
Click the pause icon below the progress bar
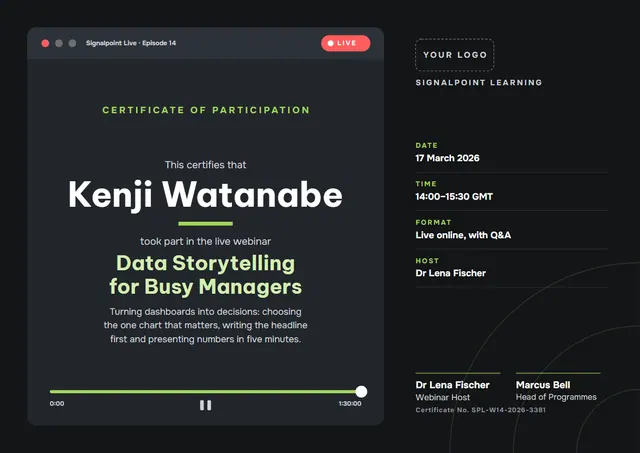tap(206, 405)
